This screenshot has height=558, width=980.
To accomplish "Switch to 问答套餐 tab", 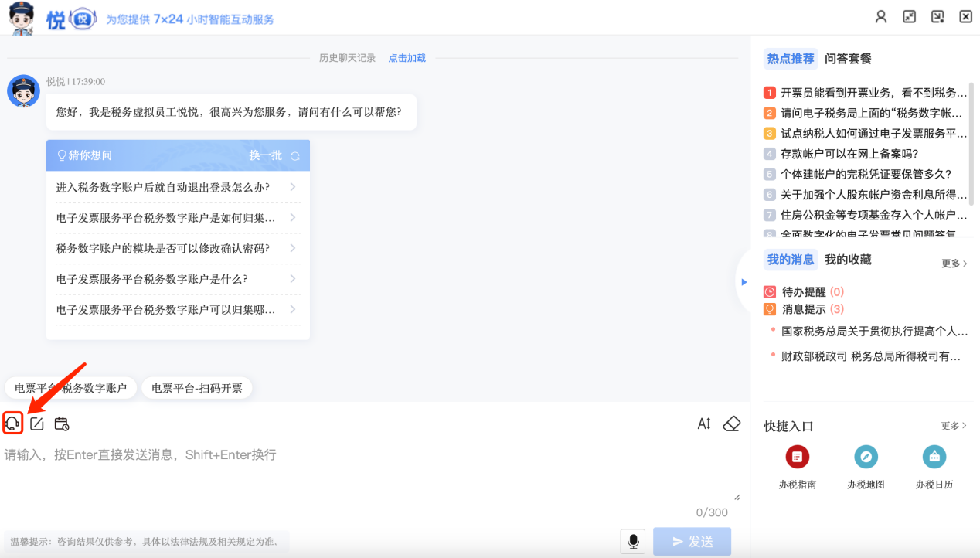I will tap(848, 59).
